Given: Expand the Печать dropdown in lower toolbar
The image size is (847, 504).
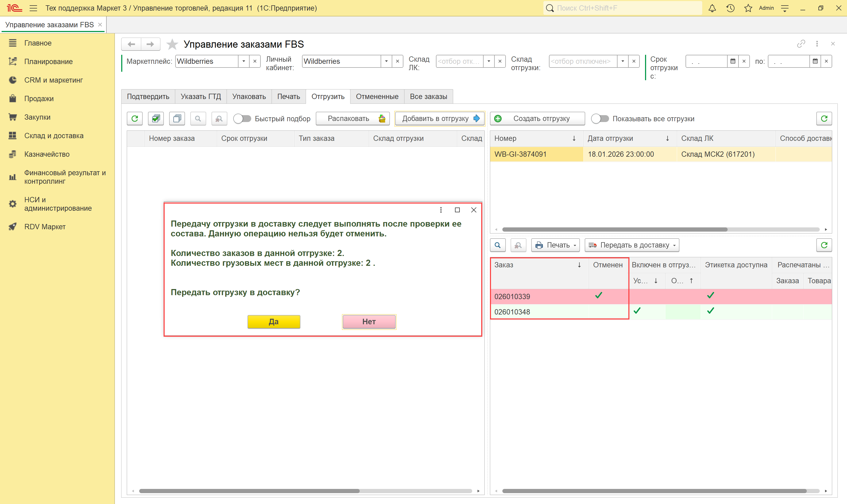Looking at the screenshot, I should click(556, 245).
